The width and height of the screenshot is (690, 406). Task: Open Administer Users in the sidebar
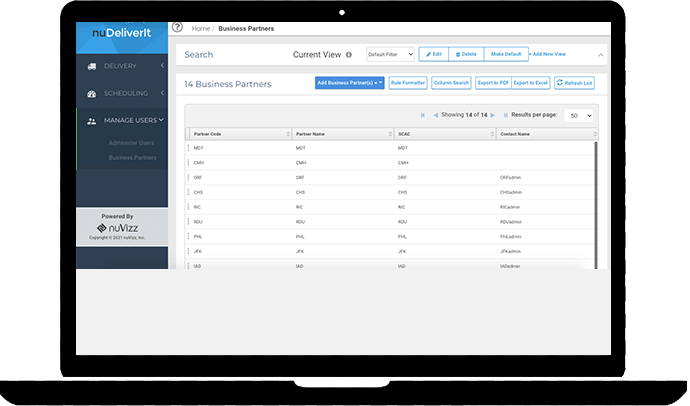coord(132,144)
